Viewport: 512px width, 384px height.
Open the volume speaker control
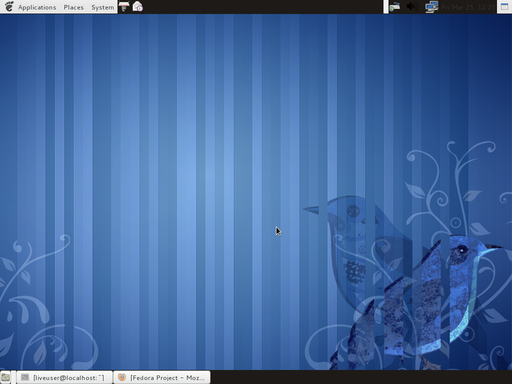412,7
